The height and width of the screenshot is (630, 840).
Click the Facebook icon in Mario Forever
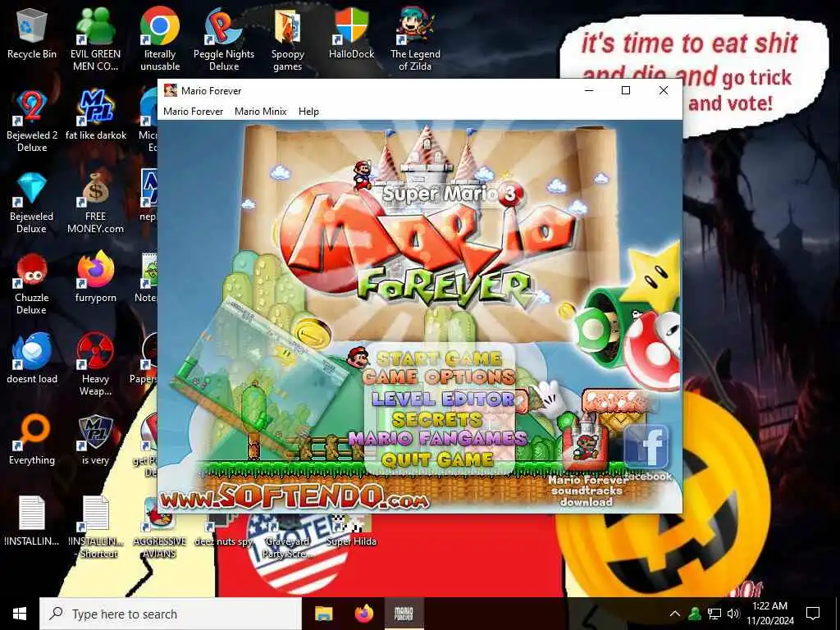click(x=646, y=447)
